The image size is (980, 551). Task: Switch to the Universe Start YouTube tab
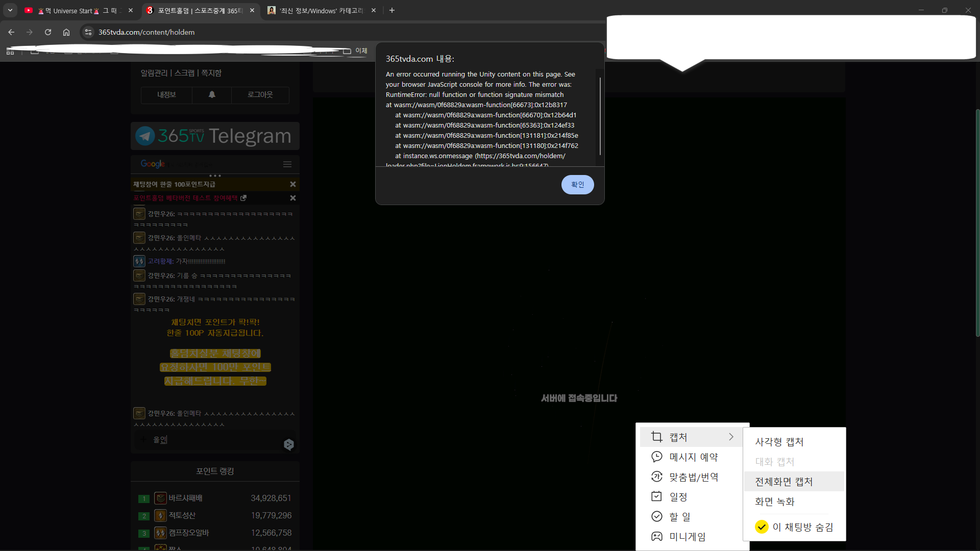(74, 10)
